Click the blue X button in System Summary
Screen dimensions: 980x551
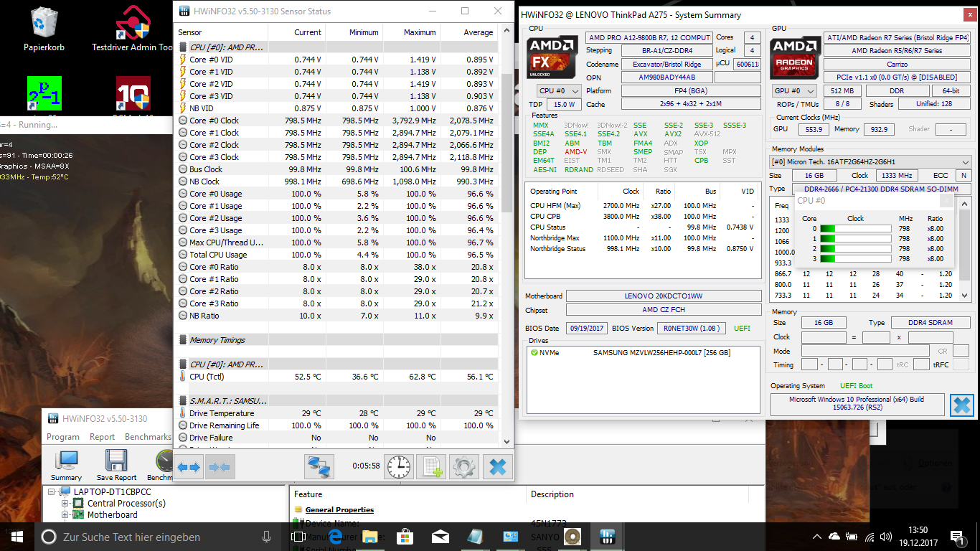pyautogui.click(x=961, y=405)
